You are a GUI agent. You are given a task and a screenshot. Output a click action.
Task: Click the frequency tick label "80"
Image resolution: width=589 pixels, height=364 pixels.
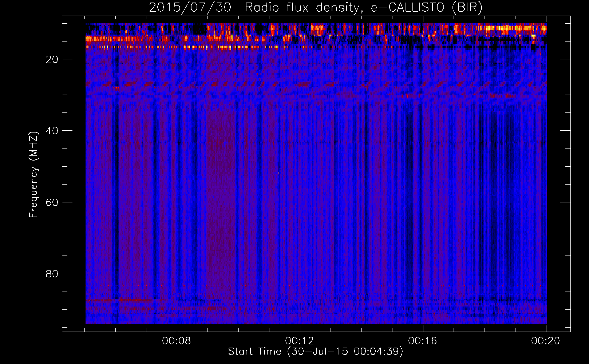coord(52,274)
